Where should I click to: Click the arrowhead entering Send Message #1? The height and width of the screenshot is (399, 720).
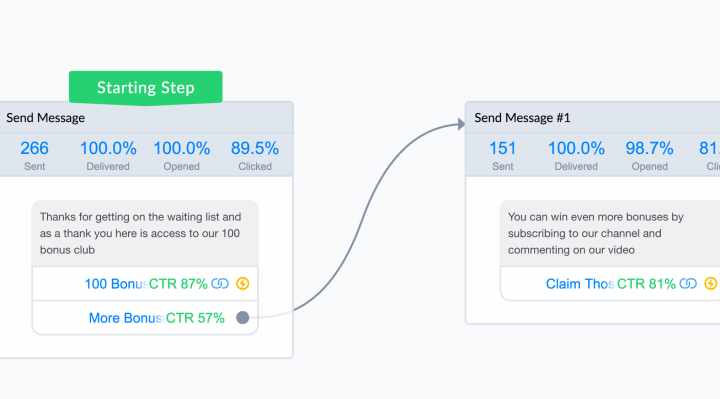[x=461, y=124]
